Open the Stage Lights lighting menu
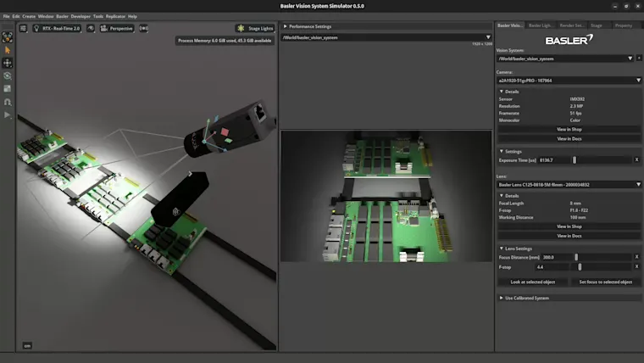 tap(255, 28)
